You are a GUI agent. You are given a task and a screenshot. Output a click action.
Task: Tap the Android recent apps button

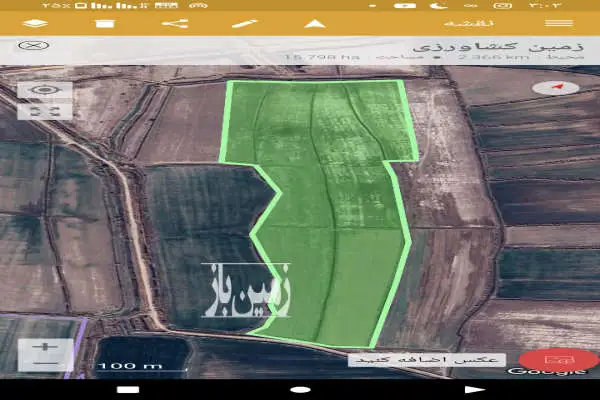coord(128,390)
